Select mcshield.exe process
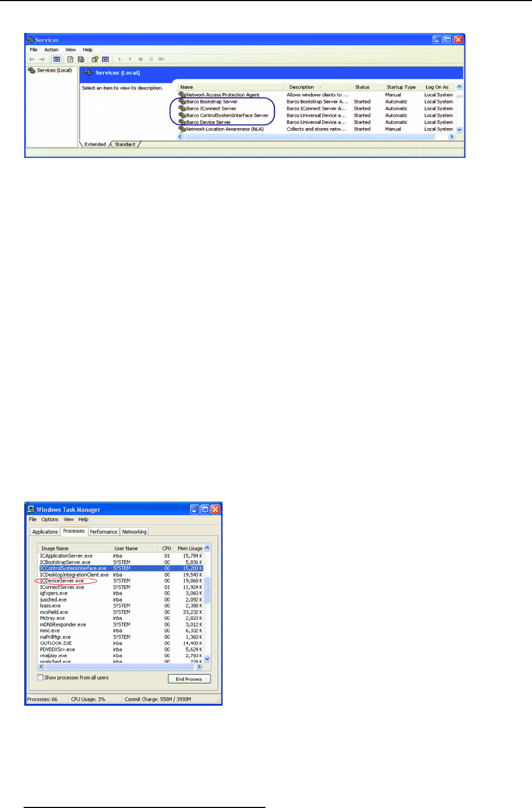This screenshot has width=532, height=808. (x=121, y=612)
